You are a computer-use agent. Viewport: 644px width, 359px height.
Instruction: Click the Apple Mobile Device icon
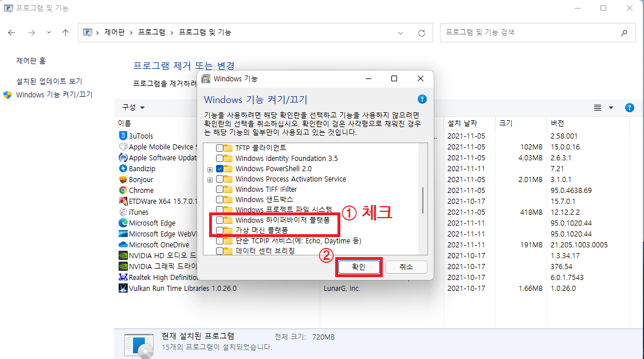123,147
